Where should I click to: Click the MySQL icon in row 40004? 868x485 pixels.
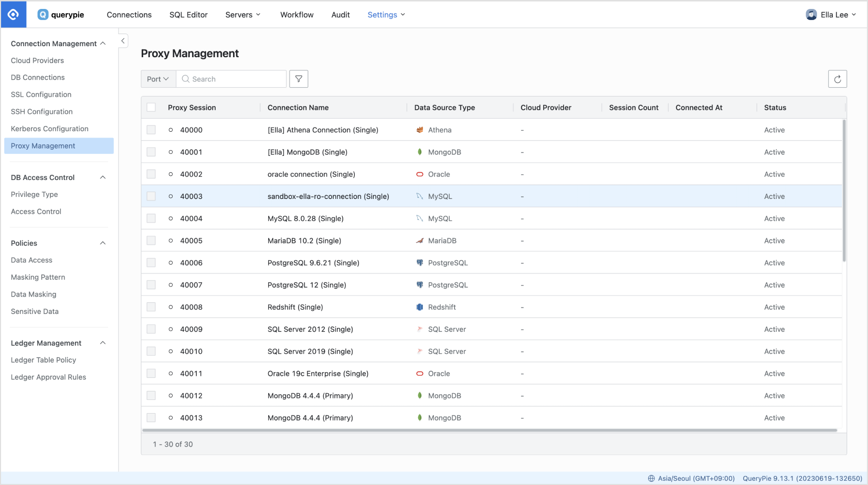(420, 218)
